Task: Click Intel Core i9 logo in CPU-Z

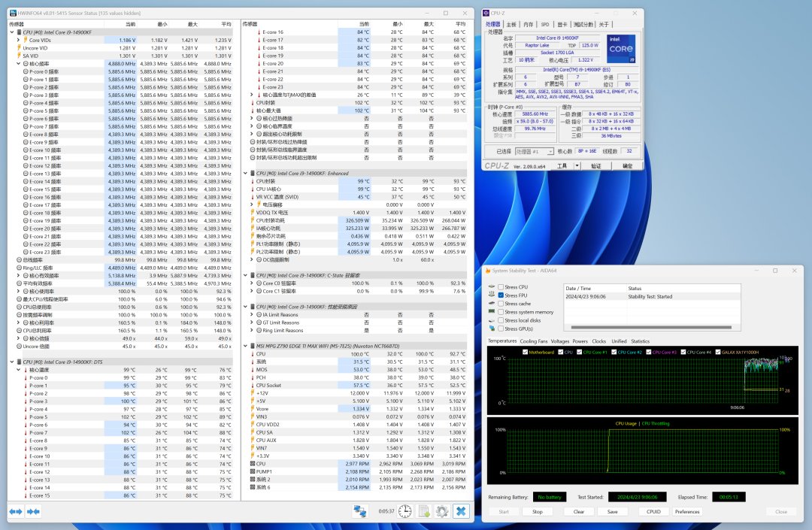Action: (620, 50)
